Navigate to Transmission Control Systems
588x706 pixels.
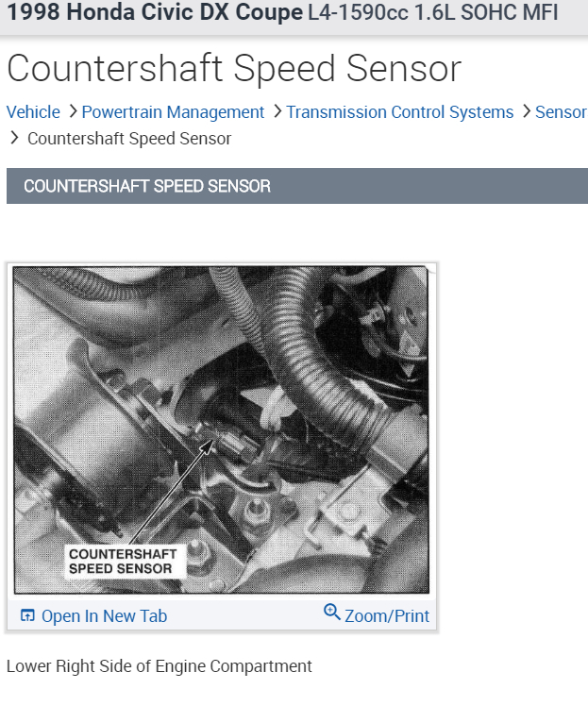[x=400, y=111]
